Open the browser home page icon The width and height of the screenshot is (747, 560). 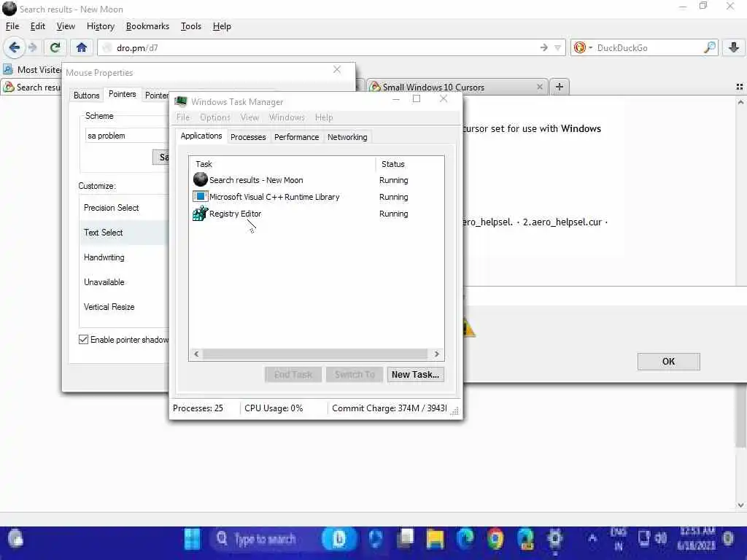tap(82, 47)
